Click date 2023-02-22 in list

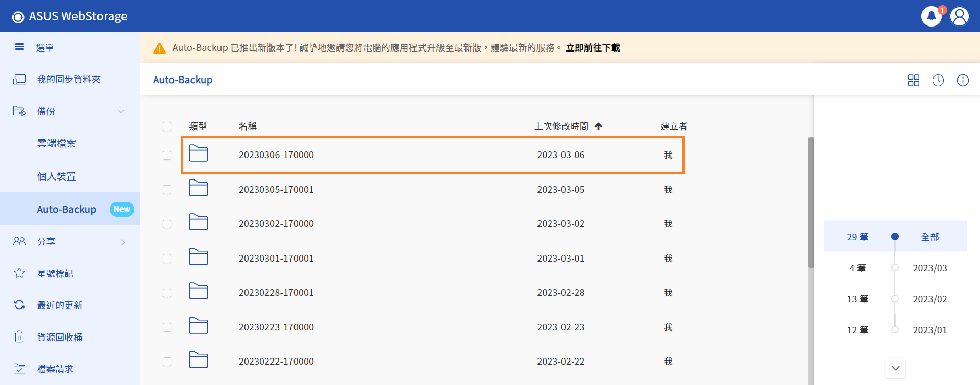[560, 362]
